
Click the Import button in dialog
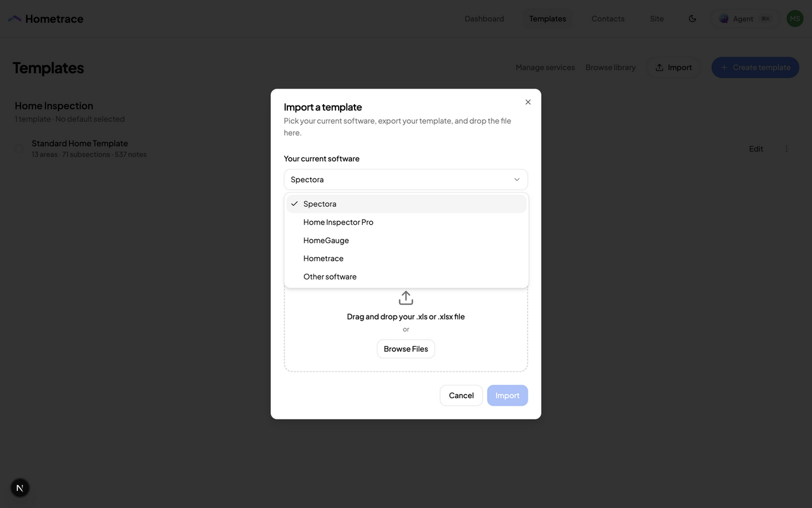click(507, 396)
